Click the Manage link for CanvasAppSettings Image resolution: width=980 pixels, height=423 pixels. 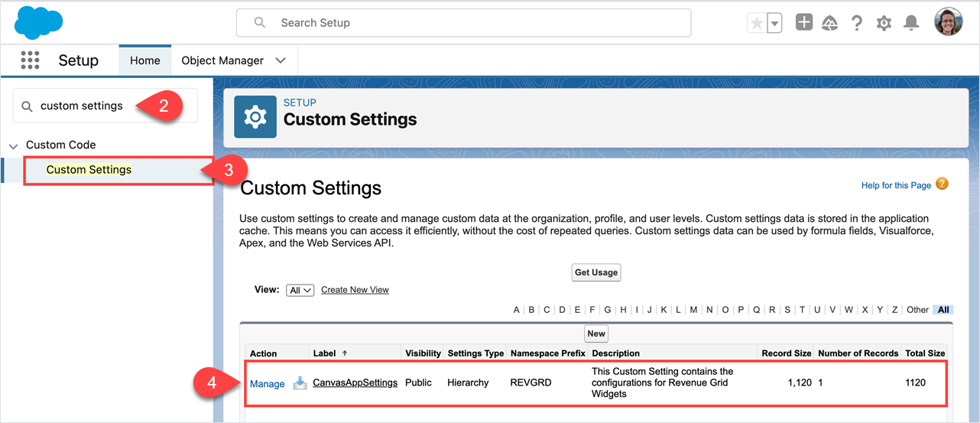(267, 384)
